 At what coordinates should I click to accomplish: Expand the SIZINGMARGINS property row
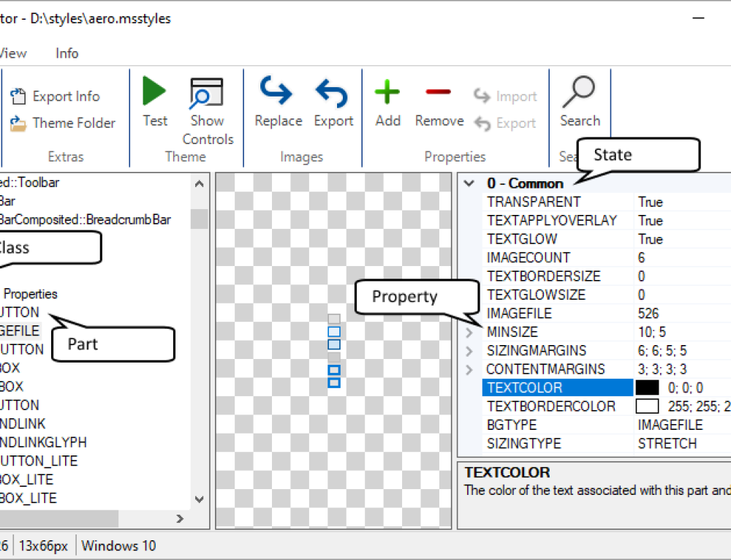[469, 351]
